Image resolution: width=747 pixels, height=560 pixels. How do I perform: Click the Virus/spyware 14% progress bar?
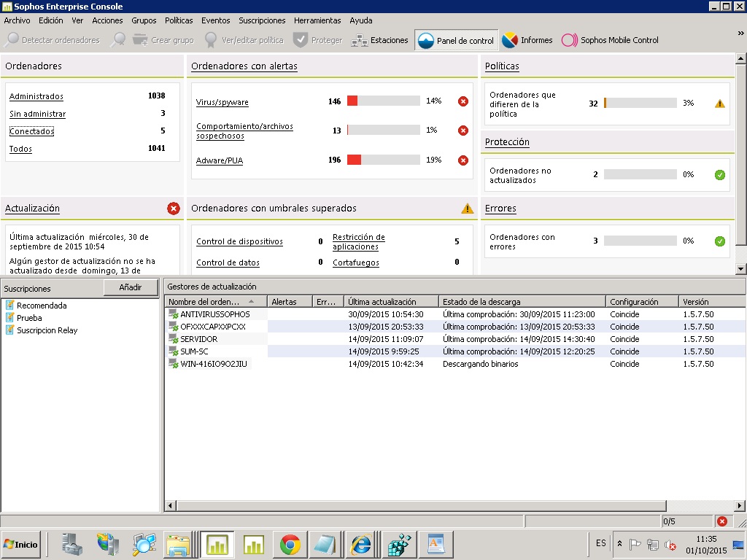tap(384, 101)
